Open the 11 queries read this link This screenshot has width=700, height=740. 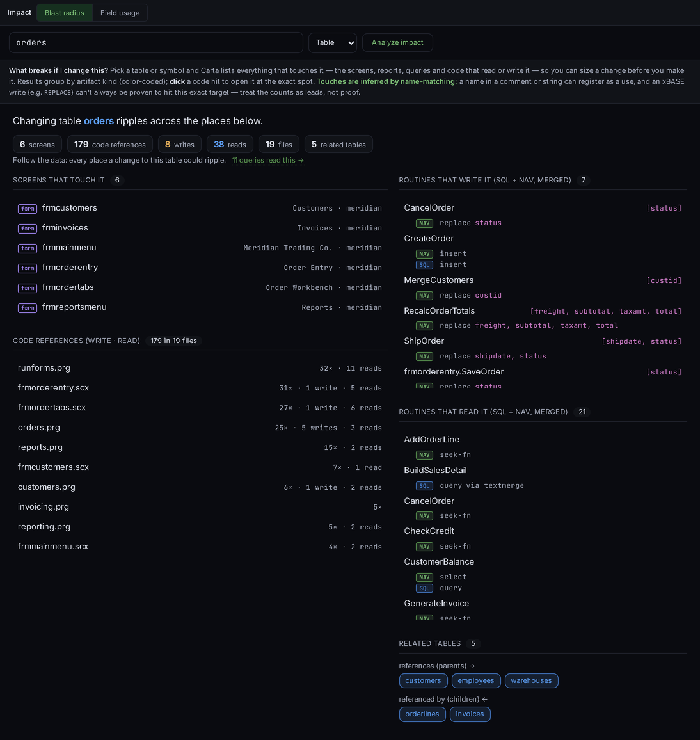pos(268,160)
